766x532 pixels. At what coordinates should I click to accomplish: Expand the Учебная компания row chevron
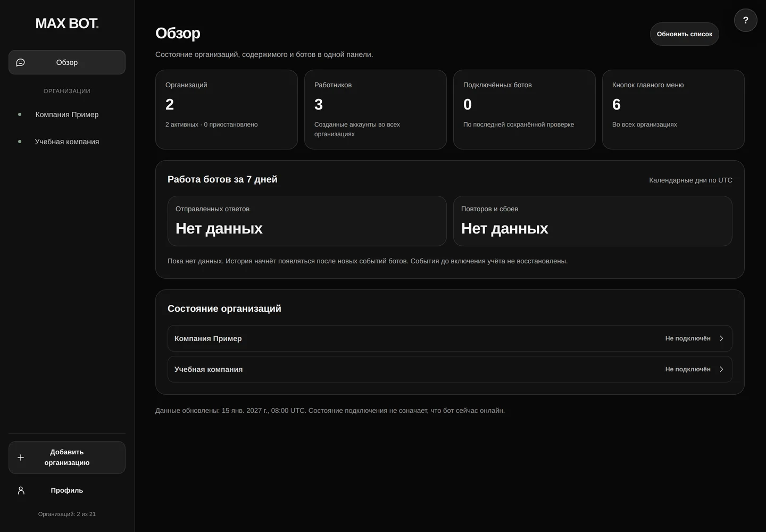click(721, 369)
